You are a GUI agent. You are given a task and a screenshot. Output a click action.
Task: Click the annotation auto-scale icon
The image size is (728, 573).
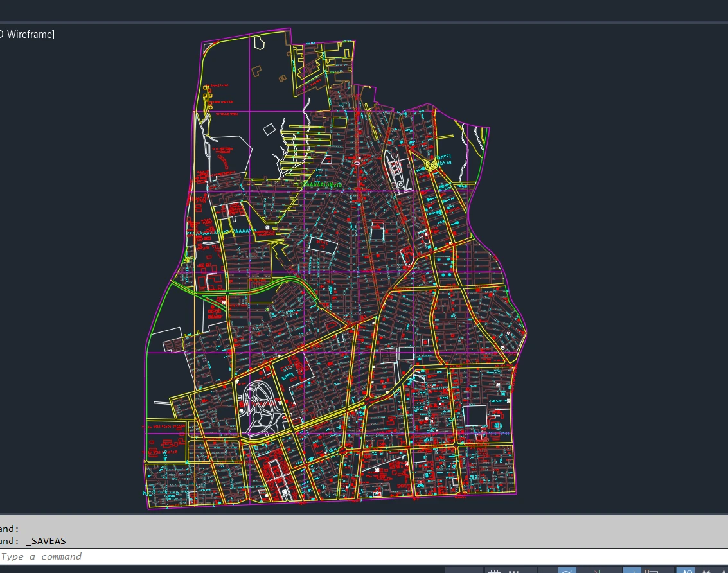click(707, 570)
